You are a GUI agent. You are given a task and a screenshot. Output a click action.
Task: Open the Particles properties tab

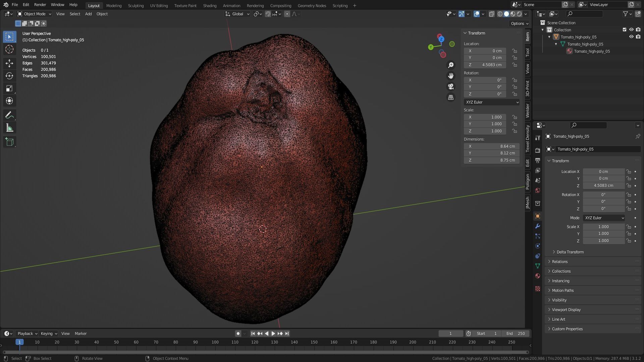(538, 236)
